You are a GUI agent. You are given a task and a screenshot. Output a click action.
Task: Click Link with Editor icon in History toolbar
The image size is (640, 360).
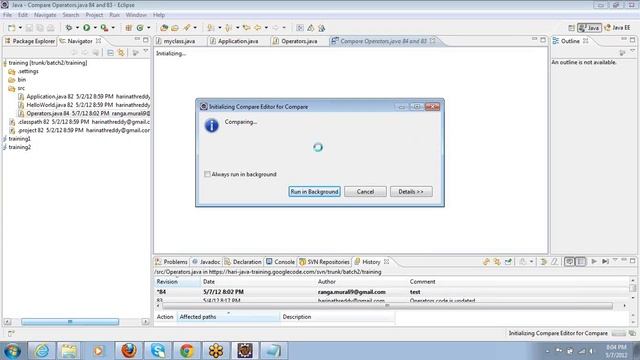[497, 262]
